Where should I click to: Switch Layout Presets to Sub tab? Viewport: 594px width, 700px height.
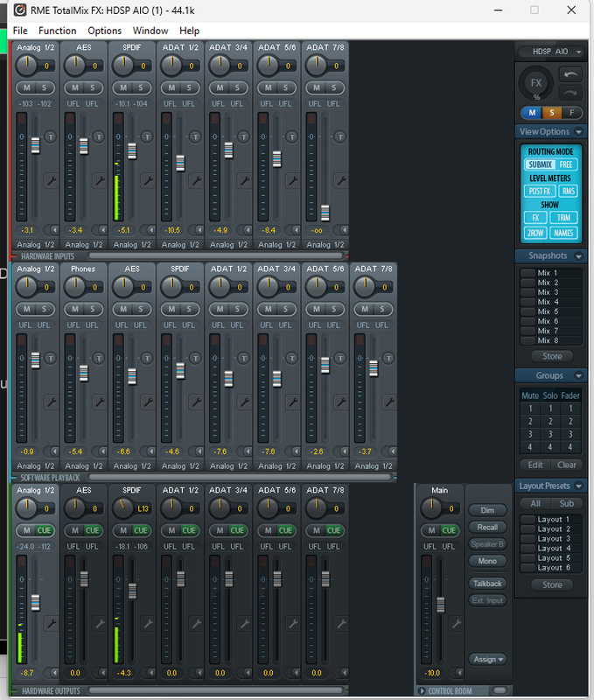pos(566,504)
